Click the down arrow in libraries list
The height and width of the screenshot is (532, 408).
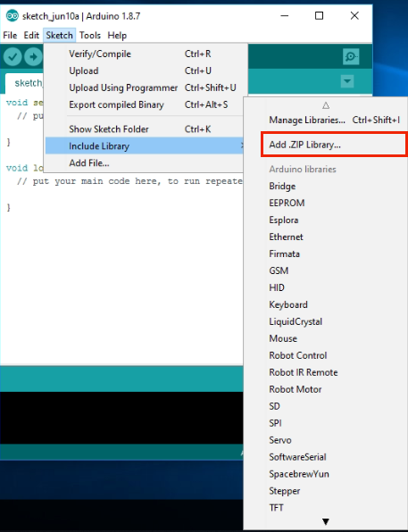click(x=326, y=521)
